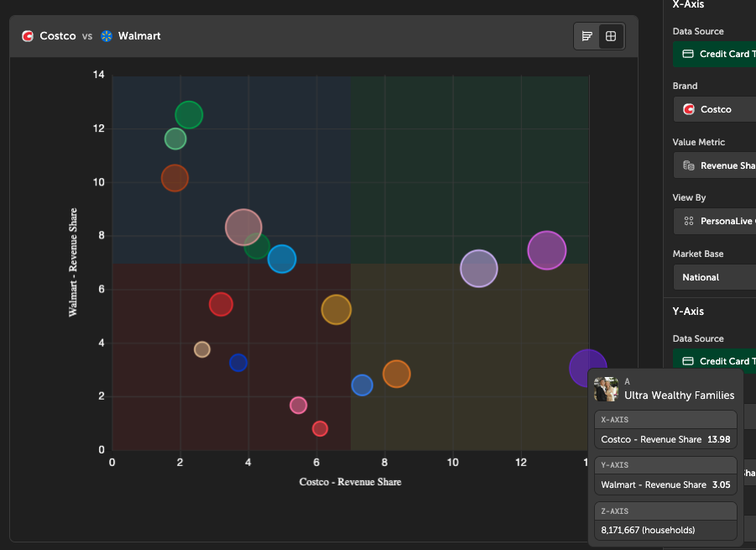This screenshot has width=756, height=550.
Task: Select the brown bubble near Walmart share 10
Action: [175, 178]
